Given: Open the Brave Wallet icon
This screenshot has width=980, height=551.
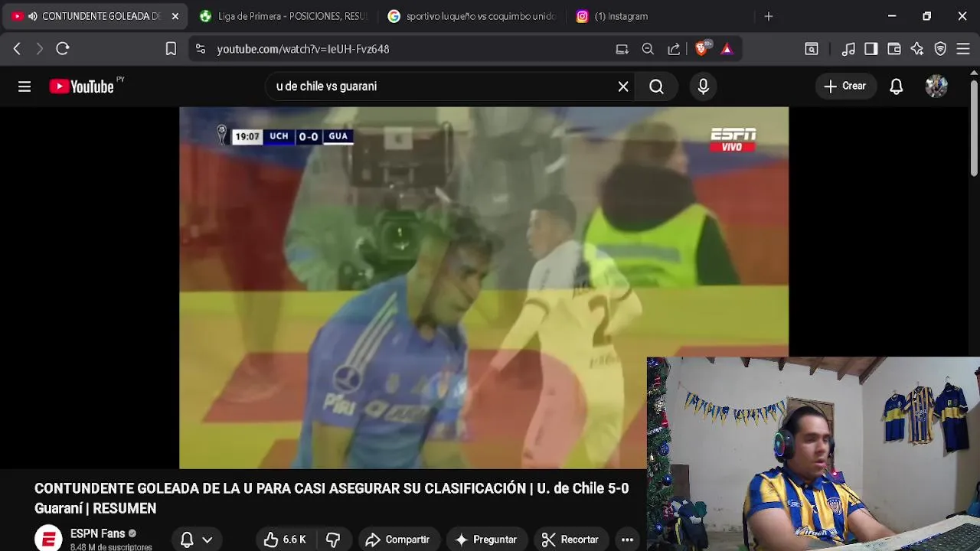Looking at the screenshot, I should (x=894, y=49).
